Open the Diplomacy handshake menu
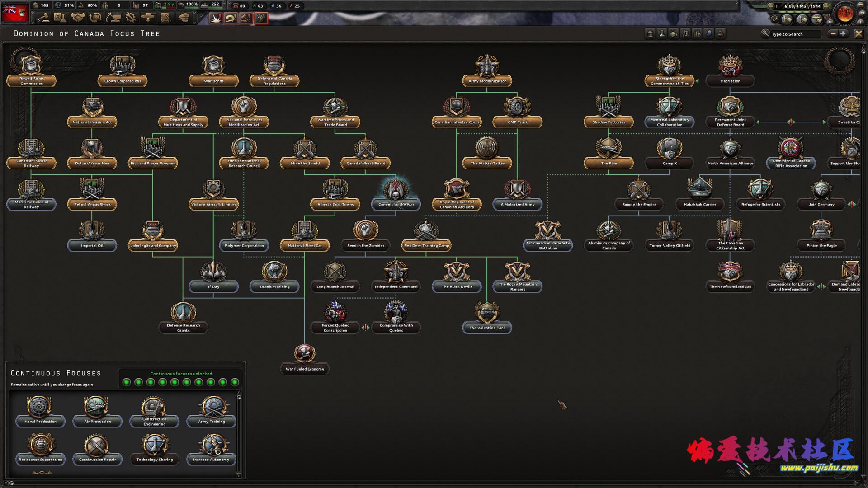 tap(78, 18)
